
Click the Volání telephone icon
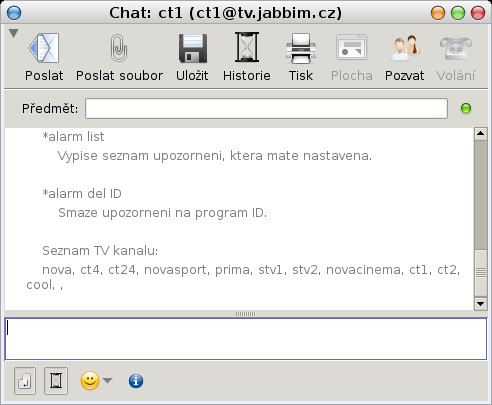(x=456, y=48)
